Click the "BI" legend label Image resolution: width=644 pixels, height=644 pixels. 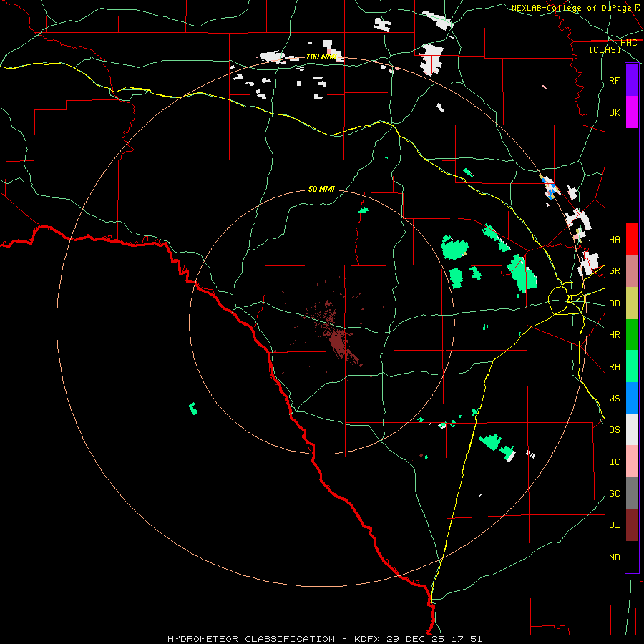pos(614,525)
